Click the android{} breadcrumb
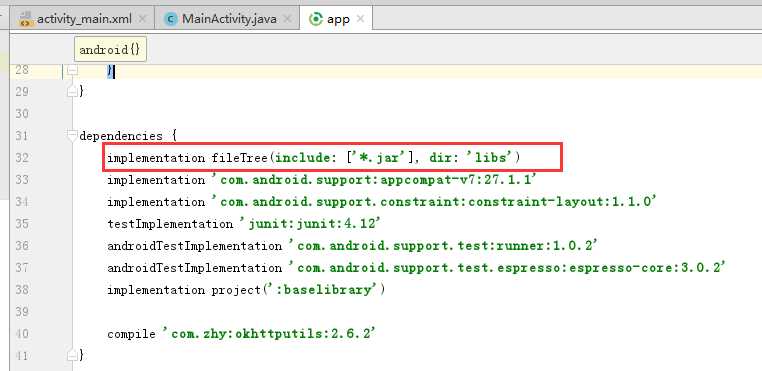The width and height of the screenshot is (762, 371). pos(110,50)
